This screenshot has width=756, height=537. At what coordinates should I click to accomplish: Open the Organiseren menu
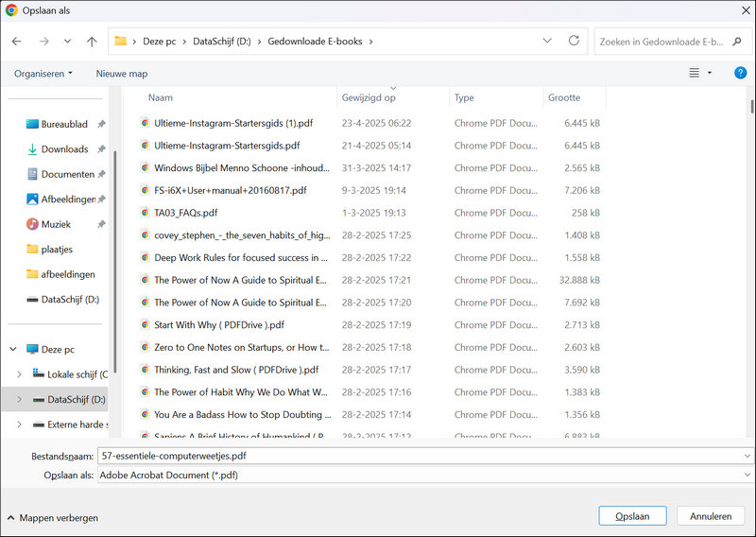43,73
